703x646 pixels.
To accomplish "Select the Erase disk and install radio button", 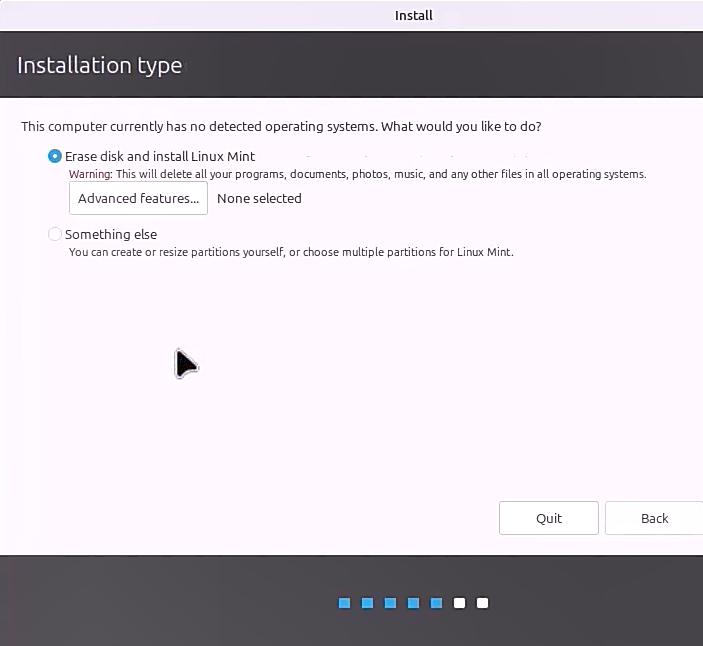I will (x=55, y=156).
